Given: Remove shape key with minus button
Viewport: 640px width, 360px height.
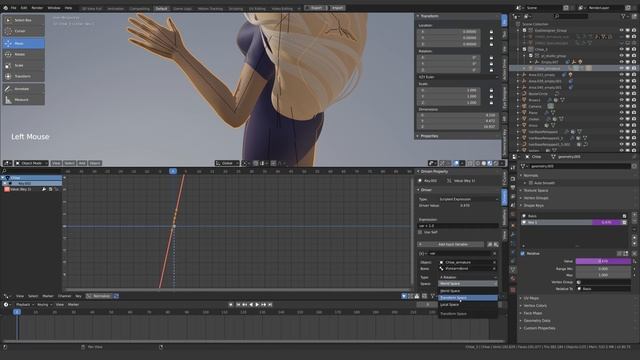Looking at the screenshot, I should [634, 222].
